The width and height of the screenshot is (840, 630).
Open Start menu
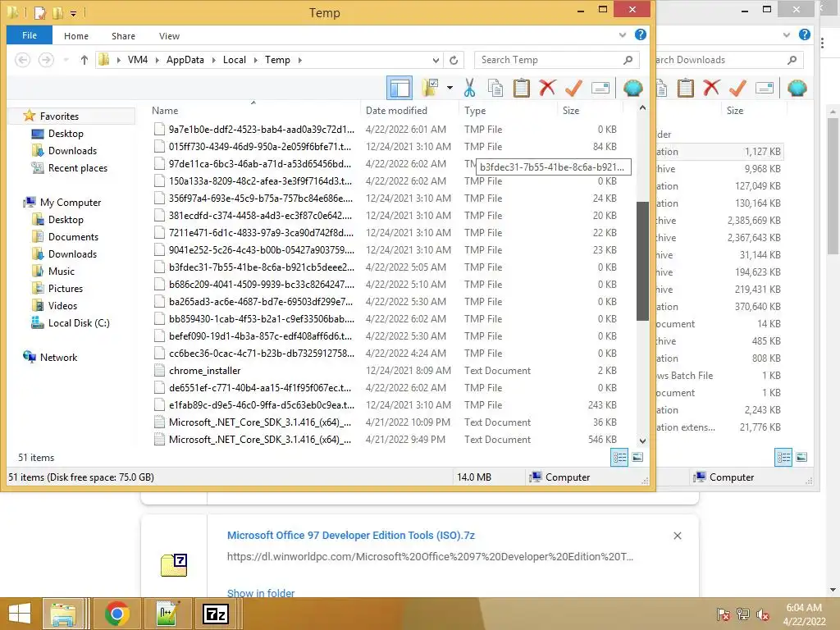click(x=20, y=614)
